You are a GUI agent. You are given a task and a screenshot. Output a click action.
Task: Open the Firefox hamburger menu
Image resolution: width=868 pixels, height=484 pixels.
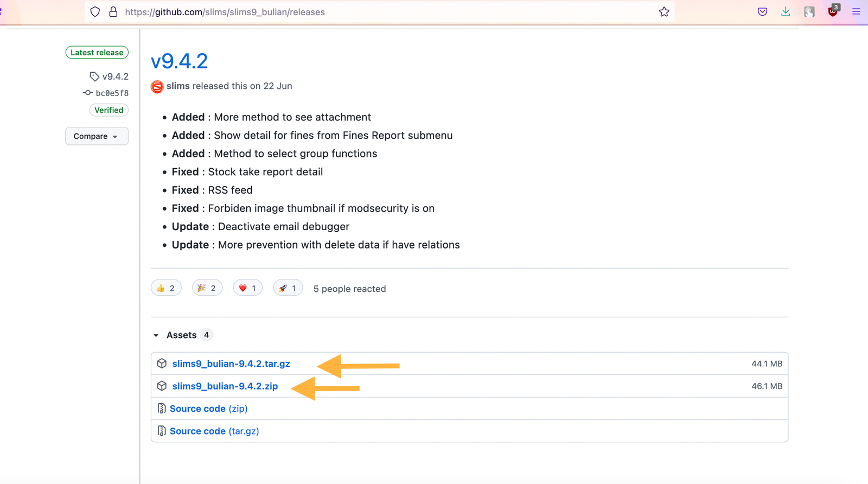point(856,12)
